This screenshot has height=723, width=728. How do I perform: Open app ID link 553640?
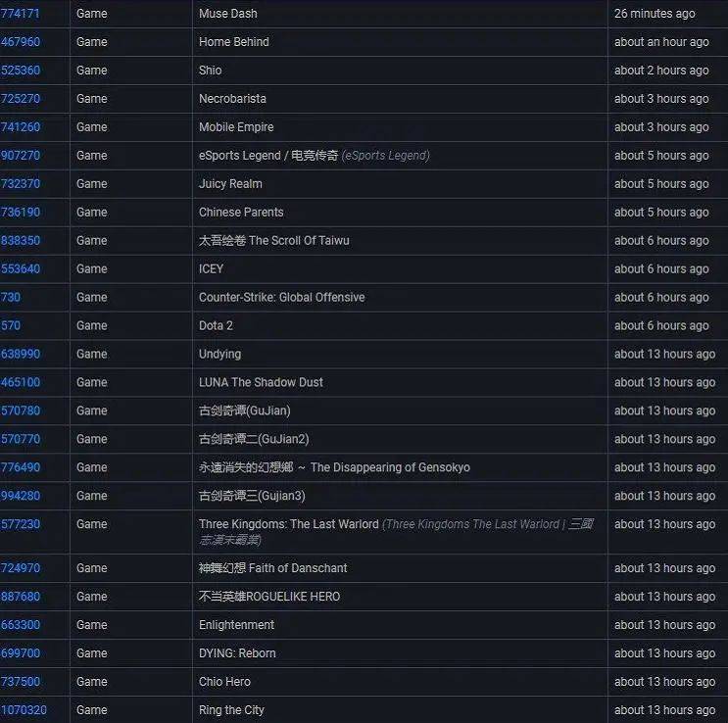tap(21, 269)
